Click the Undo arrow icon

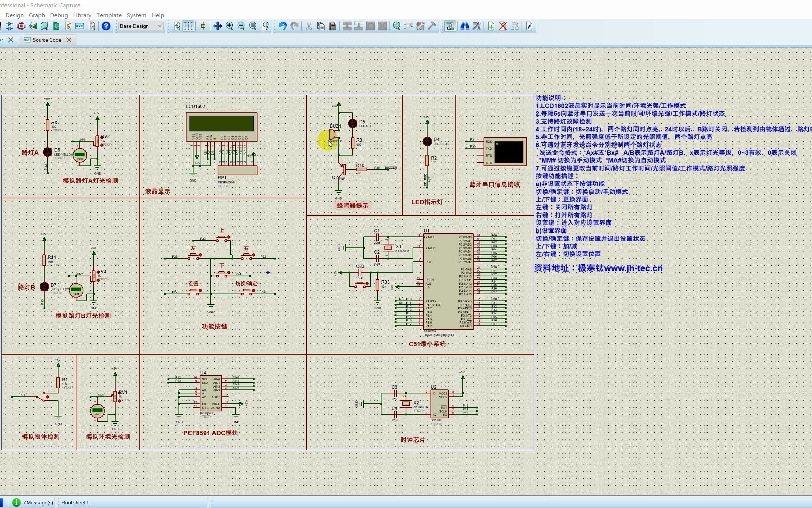tap(282, 26)
